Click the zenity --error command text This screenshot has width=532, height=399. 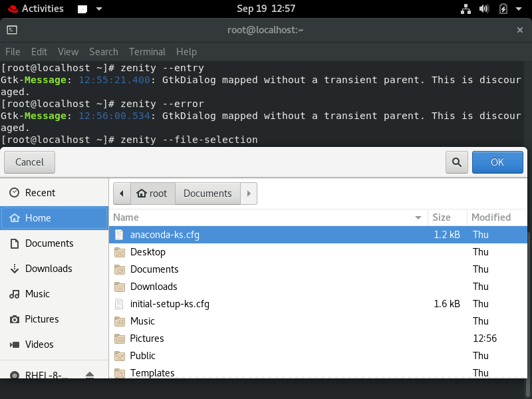coord(162,104)
